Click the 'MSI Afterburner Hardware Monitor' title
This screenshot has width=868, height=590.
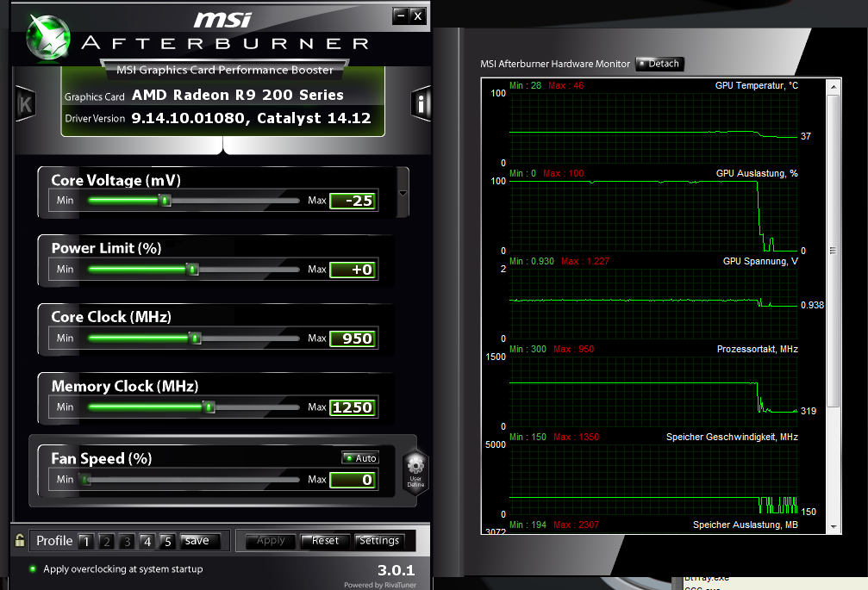coord(555,64)
